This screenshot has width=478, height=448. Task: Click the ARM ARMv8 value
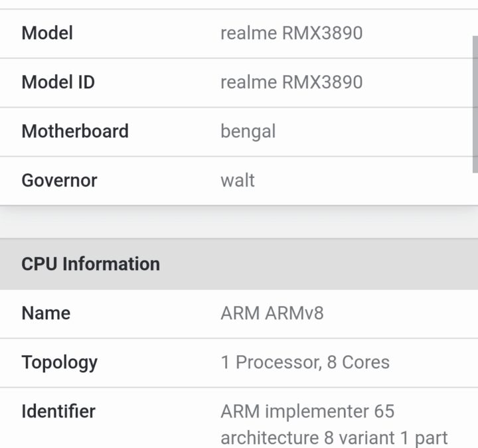[x=272, y=313]
